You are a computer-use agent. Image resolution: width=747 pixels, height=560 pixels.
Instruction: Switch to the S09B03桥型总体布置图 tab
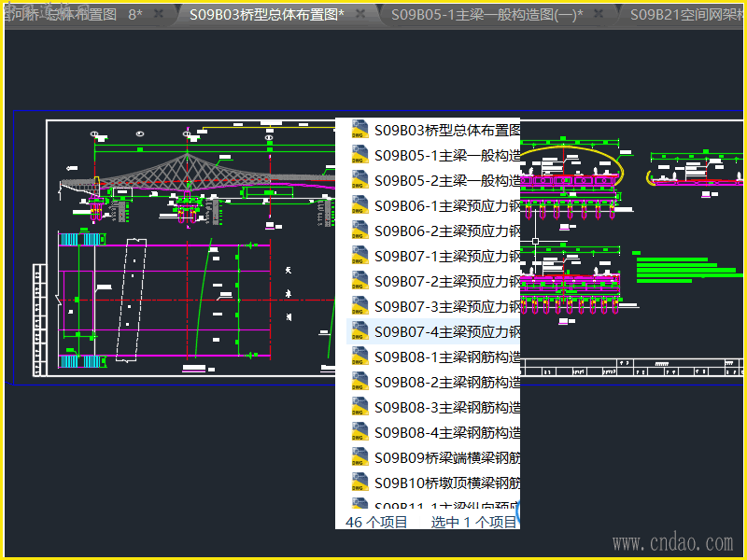coord(266,15)
